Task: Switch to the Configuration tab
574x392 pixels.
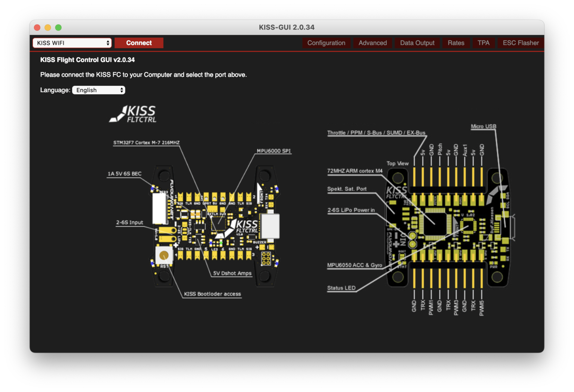Action: point(326,43)
